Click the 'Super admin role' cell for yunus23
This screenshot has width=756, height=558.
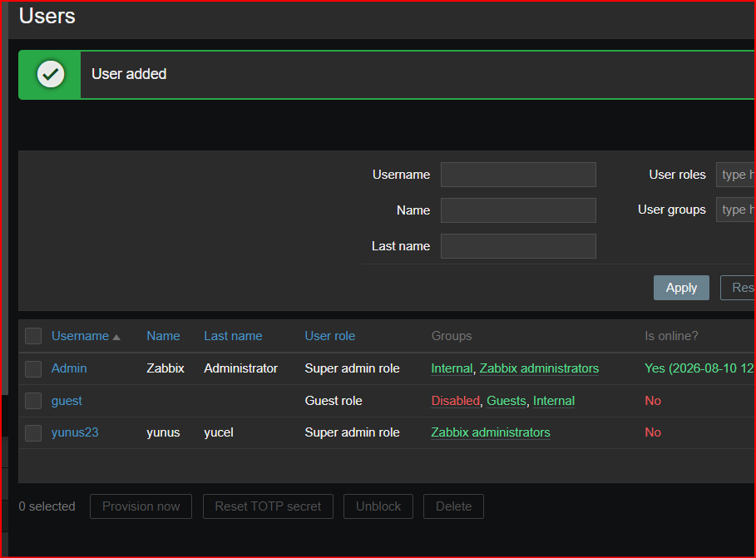(x=352, y=432)
